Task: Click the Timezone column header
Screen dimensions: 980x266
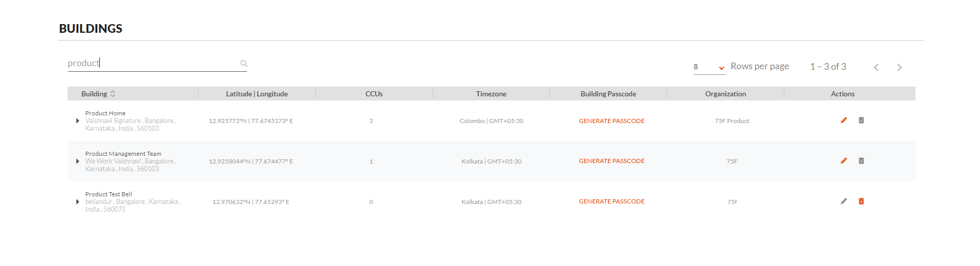Action: [491, 94]
